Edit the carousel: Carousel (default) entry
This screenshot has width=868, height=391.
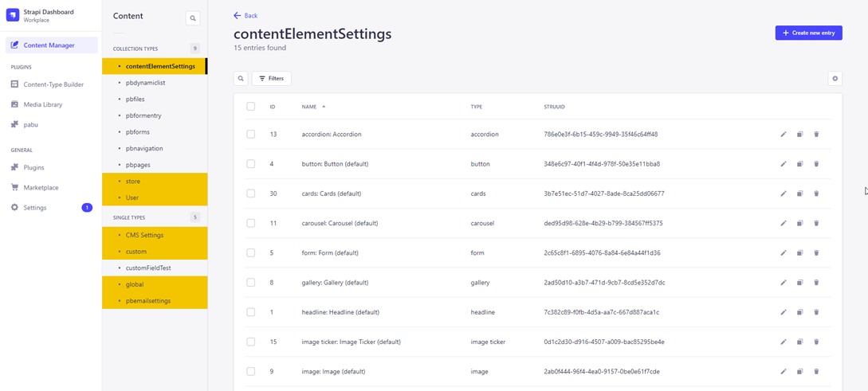pos(784,224)
